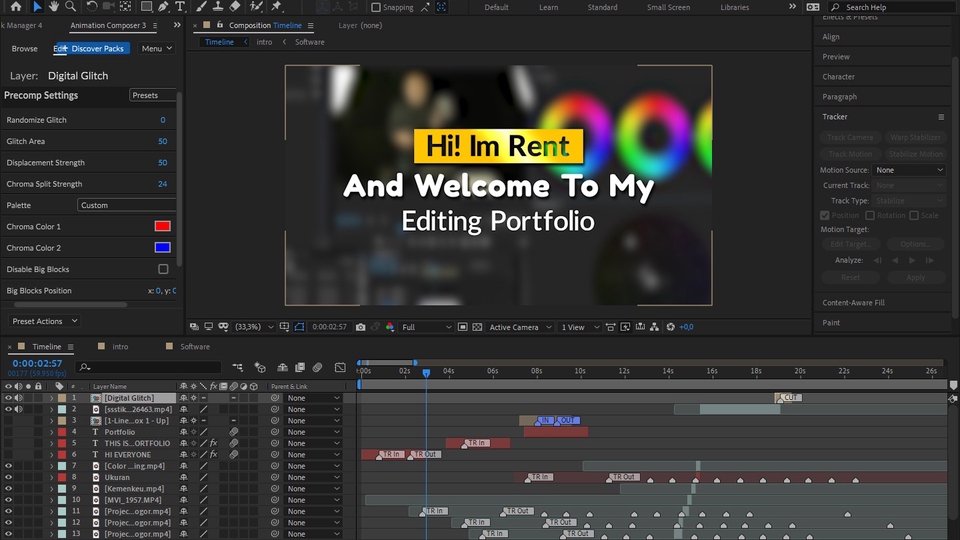This screenshot has width=960, height=540.
Task: Click the blue current time indicator handle
Action: (426, 372)
